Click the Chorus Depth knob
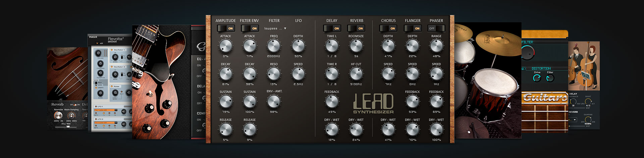This screenshot has height=158, width=644. [388, 46]
